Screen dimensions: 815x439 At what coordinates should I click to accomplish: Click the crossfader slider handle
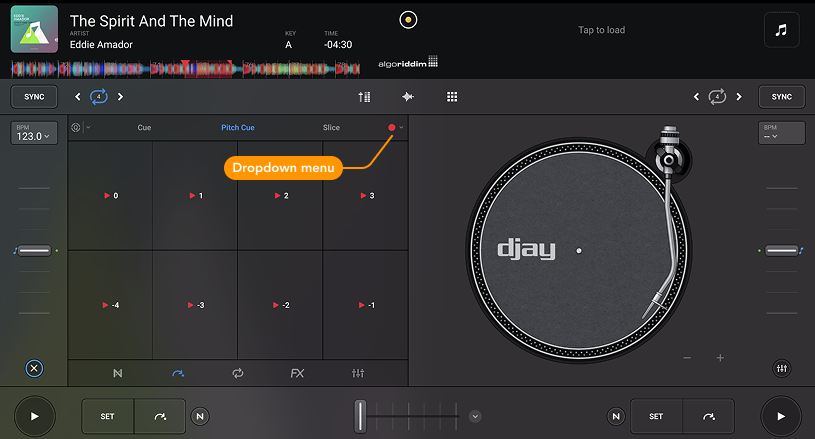(x=362, y=415)
